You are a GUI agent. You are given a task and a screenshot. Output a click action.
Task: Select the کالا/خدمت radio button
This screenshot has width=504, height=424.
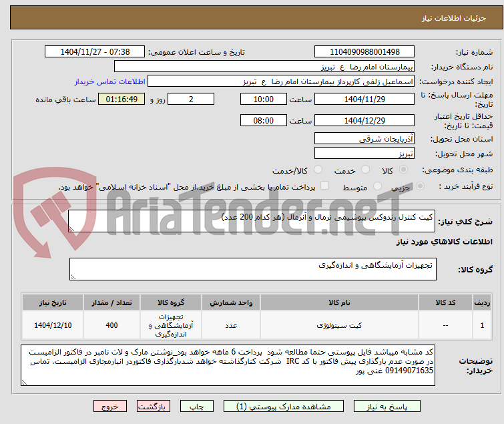tap(318, 170)
